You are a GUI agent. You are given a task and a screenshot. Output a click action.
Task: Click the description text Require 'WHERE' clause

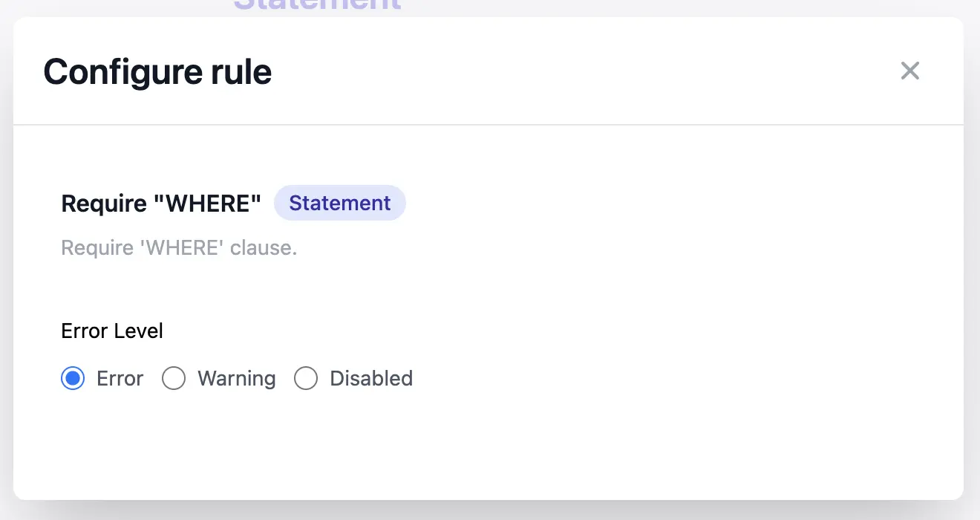pyautogui.click(x=179, y=247)
